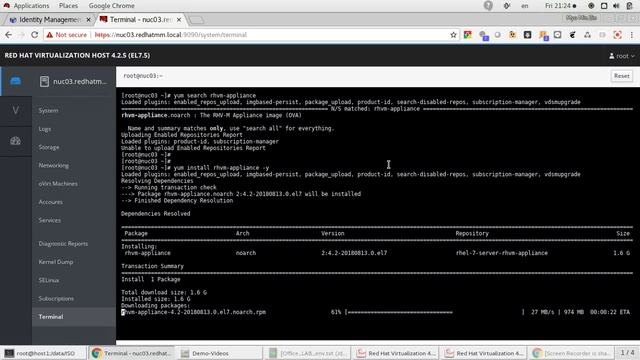Click the 1 / 4 workspace switcher
Screen dimensions: 640x360
coord(628,353)
